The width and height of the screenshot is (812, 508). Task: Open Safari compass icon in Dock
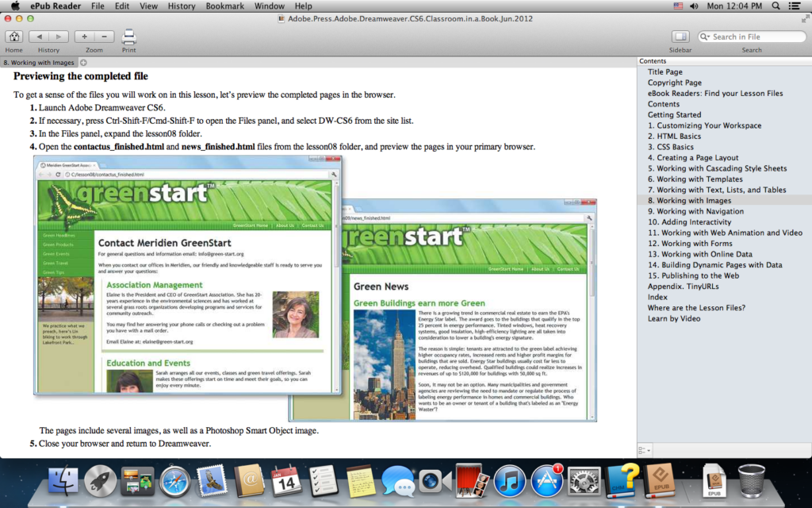174,482
